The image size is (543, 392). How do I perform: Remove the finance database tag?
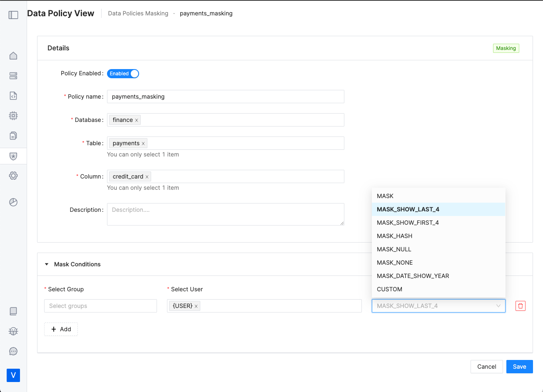click(x=137, y=119)
